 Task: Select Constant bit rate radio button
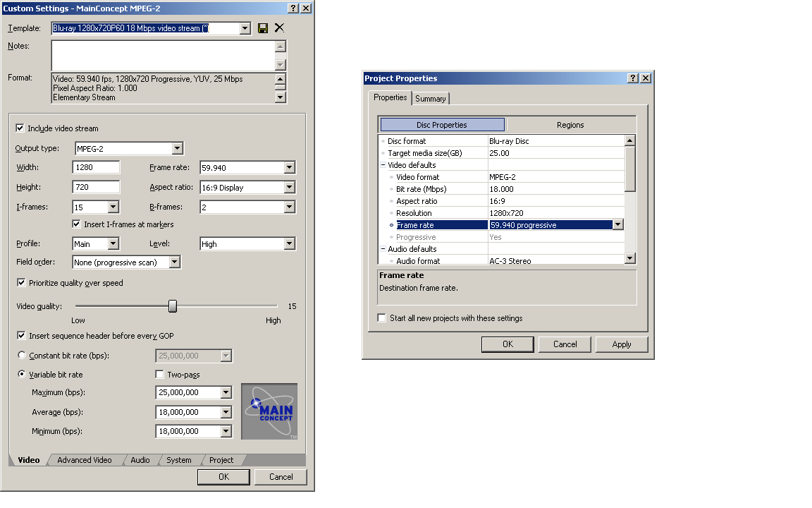pyautogui.click(x=22, y=356)
